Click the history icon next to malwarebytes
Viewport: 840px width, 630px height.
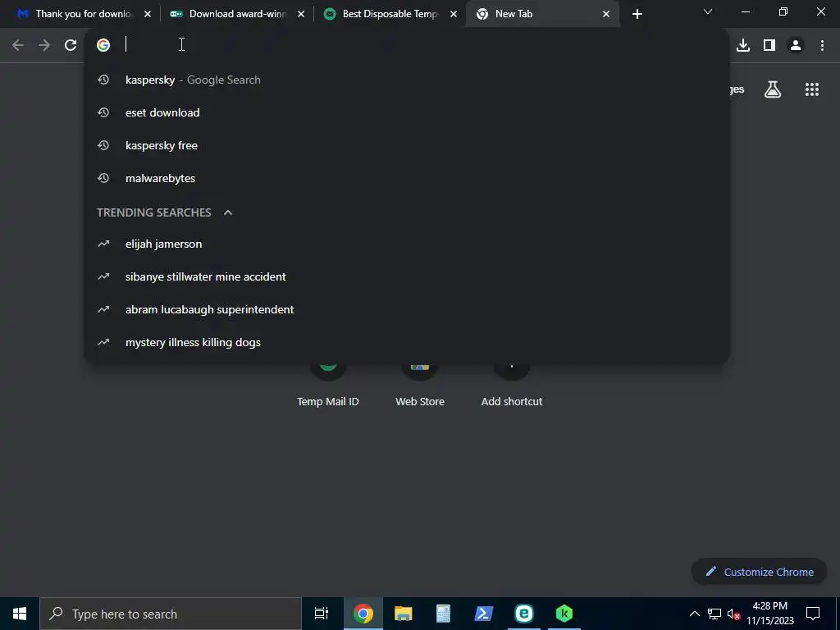[x=103, y=178]
